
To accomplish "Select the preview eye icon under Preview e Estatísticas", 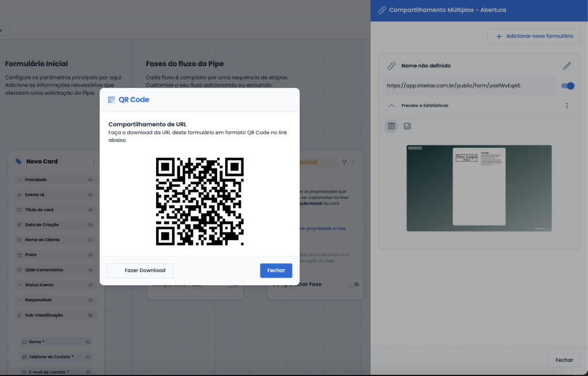I will tap(392, 126).
